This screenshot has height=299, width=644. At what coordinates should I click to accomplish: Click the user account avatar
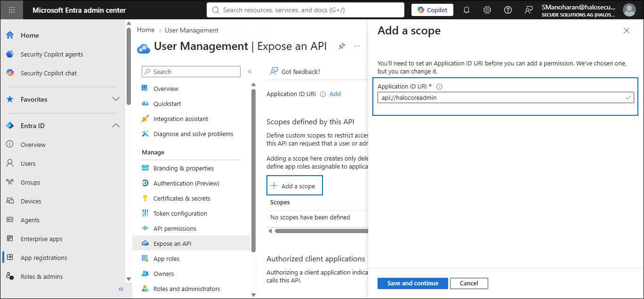[629, 10]
